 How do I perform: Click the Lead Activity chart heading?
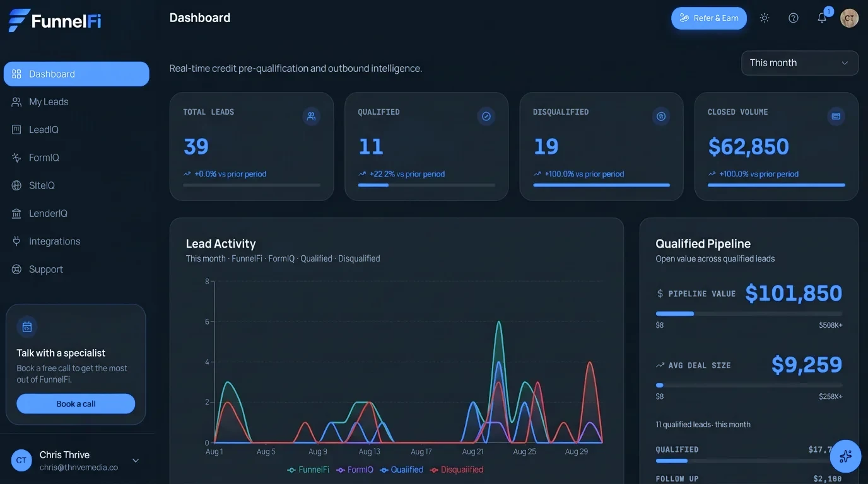point(221,244)
